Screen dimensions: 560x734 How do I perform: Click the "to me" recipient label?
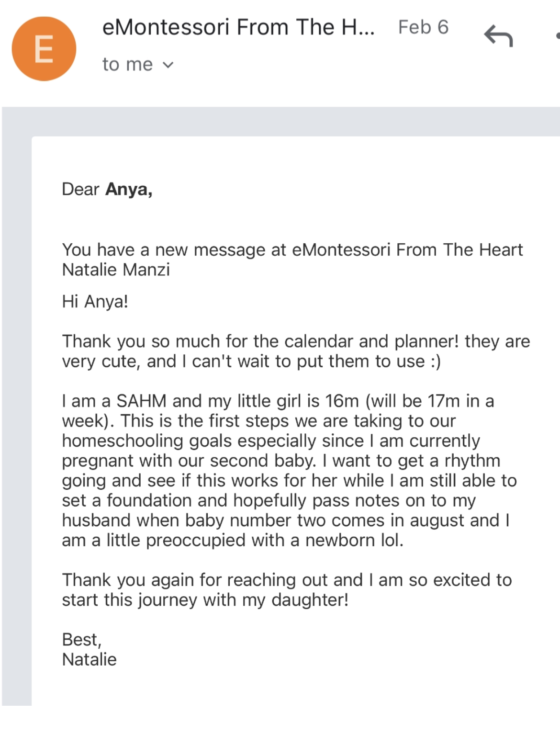tap(127, 65)
